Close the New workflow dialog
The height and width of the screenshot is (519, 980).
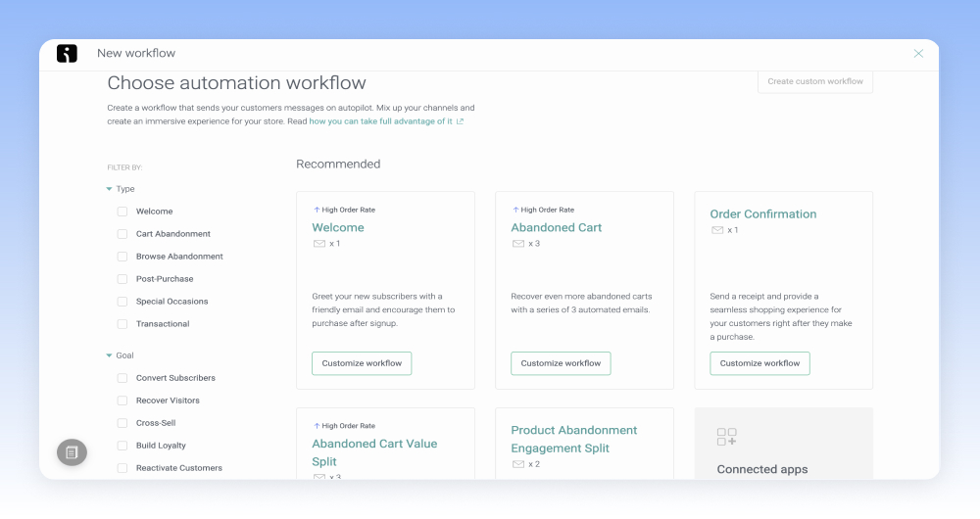click(918, 54)
